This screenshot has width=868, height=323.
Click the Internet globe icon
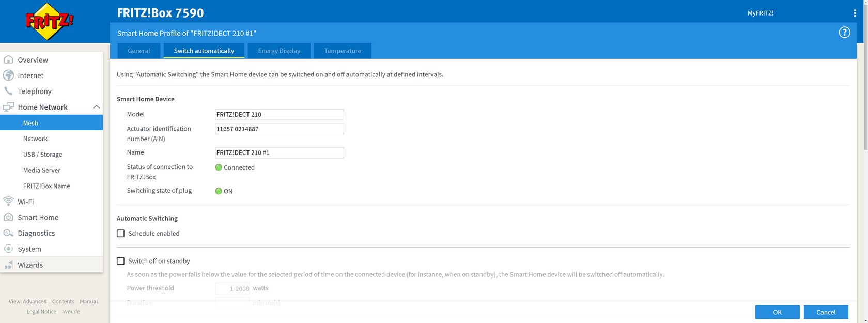(8, 75)
